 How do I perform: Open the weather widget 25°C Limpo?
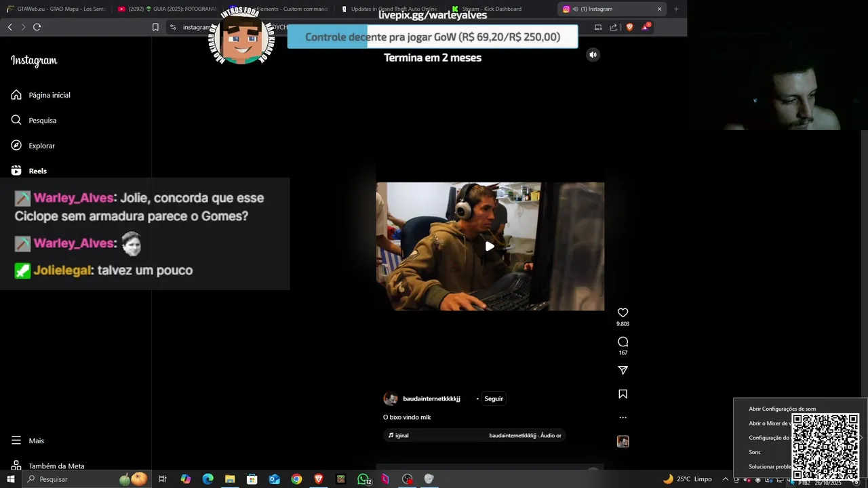[687, 479]
